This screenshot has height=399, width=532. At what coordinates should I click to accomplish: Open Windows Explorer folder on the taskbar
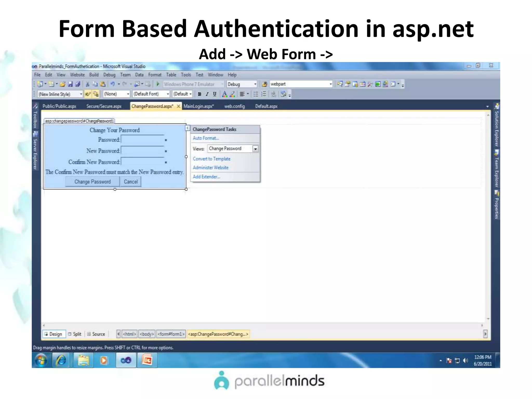point(83,360)
